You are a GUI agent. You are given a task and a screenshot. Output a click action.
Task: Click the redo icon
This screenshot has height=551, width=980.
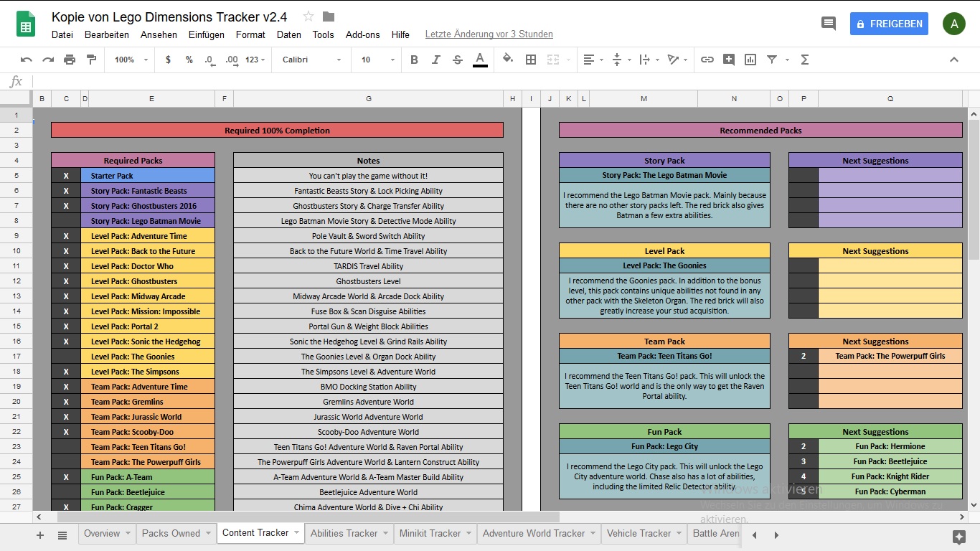(48, 60)
